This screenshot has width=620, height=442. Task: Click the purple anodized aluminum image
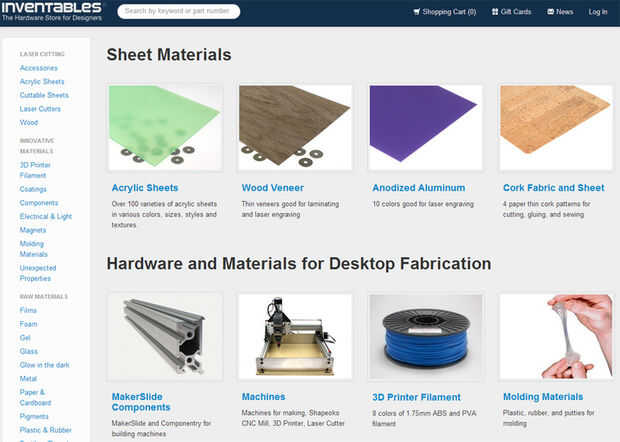coord(425,128)
